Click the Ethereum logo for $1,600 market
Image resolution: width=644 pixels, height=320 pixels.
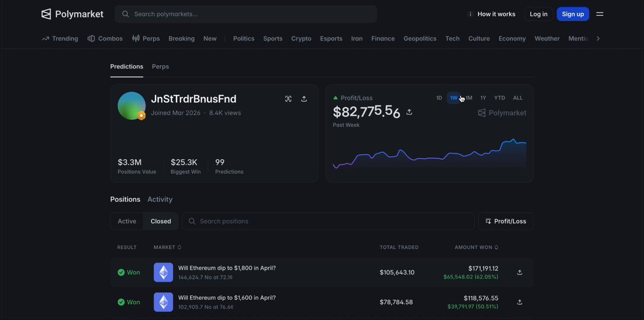163,302
